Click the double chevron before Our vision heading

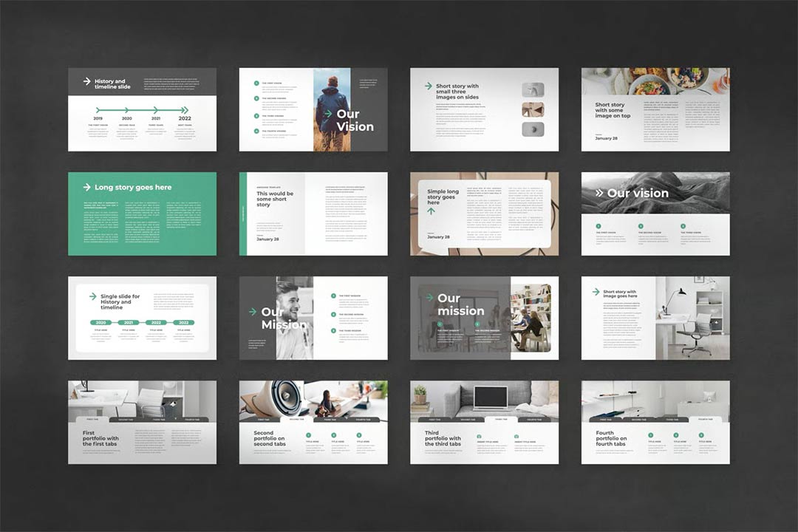click(x=598, y=194)
